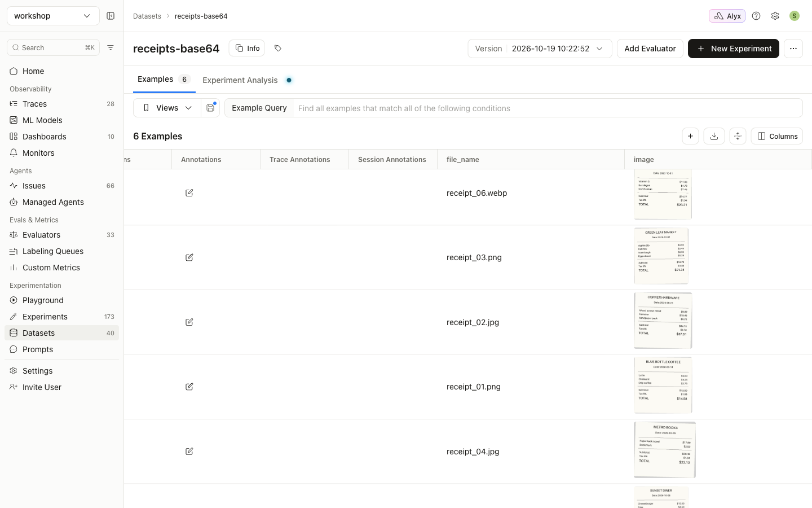
Task: Focus the sidebar Search field
Action: [x=53, y=47]
